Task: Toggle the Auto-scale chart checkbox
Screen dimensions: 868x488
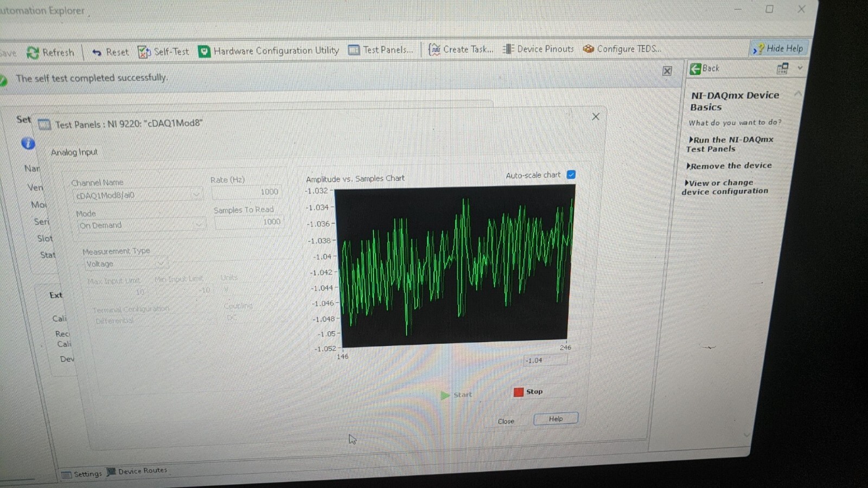Action: pos(571,175)
